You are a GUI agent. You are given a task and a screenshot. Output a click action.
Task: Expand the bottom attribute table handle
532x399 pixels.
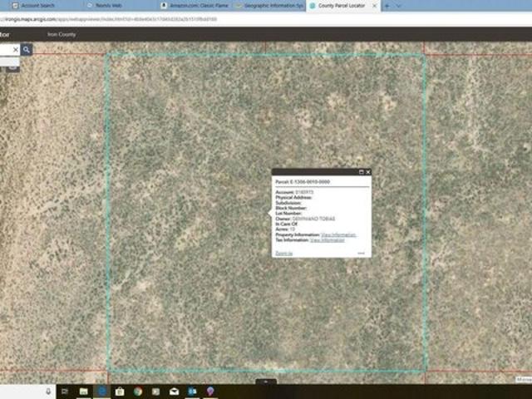[265, 382]
